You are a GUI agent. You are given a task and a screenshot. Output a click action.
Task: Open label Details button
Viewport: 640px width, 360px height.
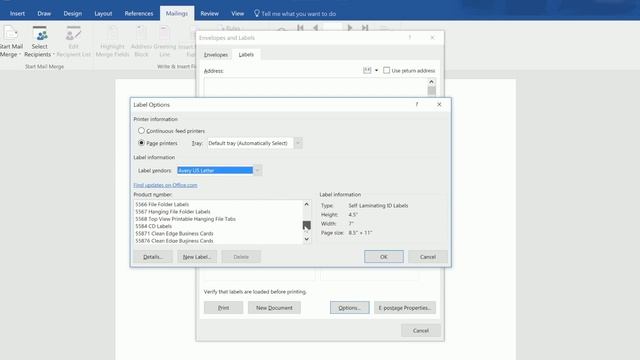[153, 257]
